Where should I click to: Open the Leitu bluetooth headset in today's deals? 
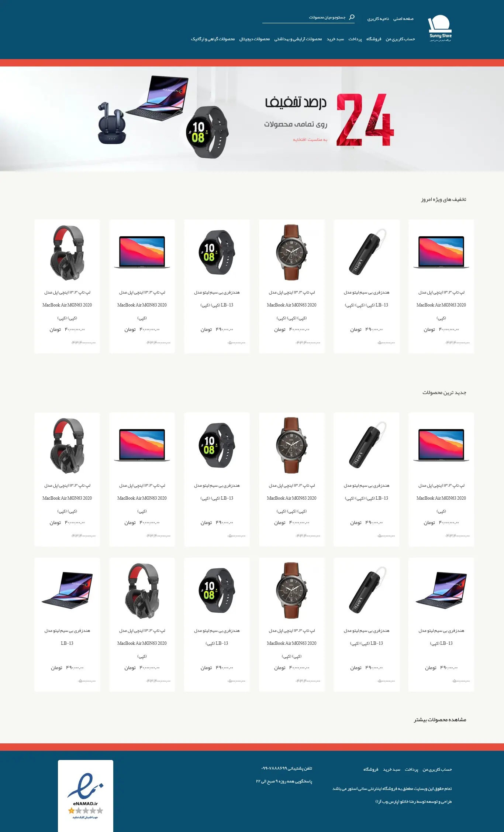[x=366, y=286]
